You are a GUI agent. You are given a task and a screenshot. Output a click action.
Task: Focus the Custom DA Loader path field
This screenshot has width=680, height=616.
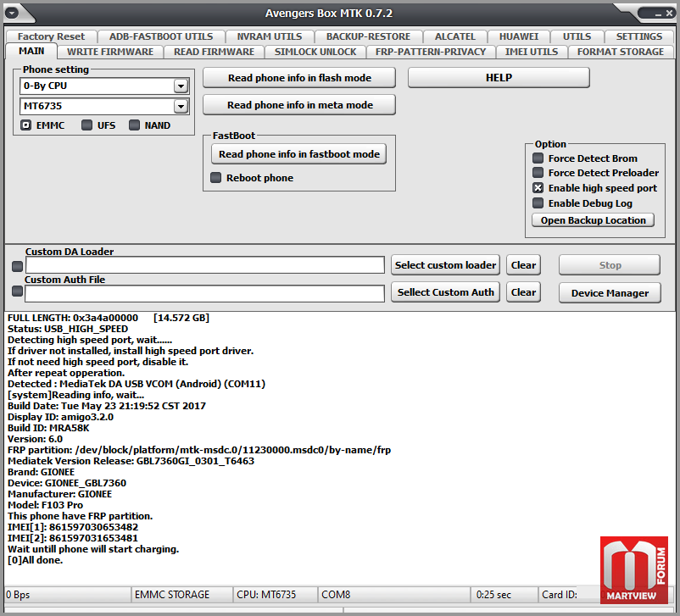click(x=205, y=265)
